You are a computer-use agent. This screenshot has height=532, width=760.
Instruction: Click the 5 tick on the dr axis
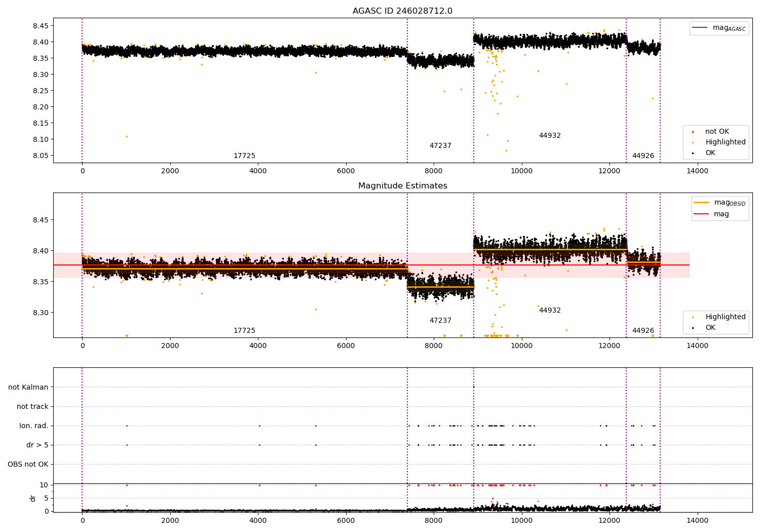point(46,498)
